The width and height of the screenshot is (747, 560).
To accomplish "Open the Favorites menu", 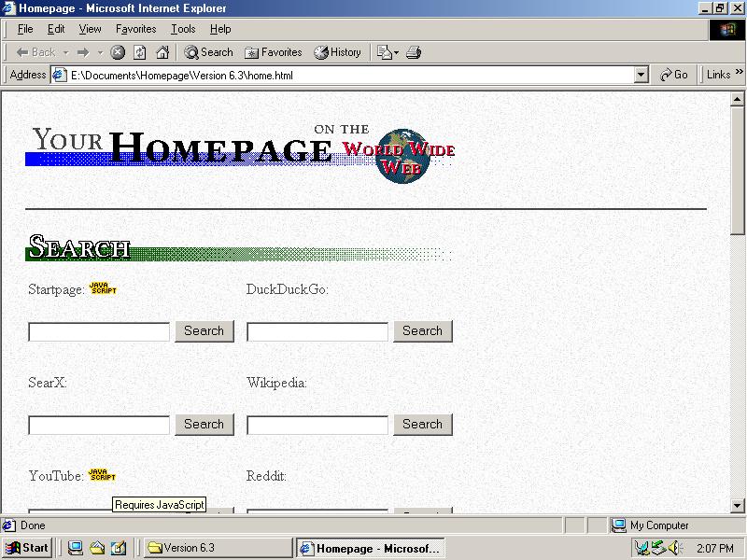I will tap(135, 29).
